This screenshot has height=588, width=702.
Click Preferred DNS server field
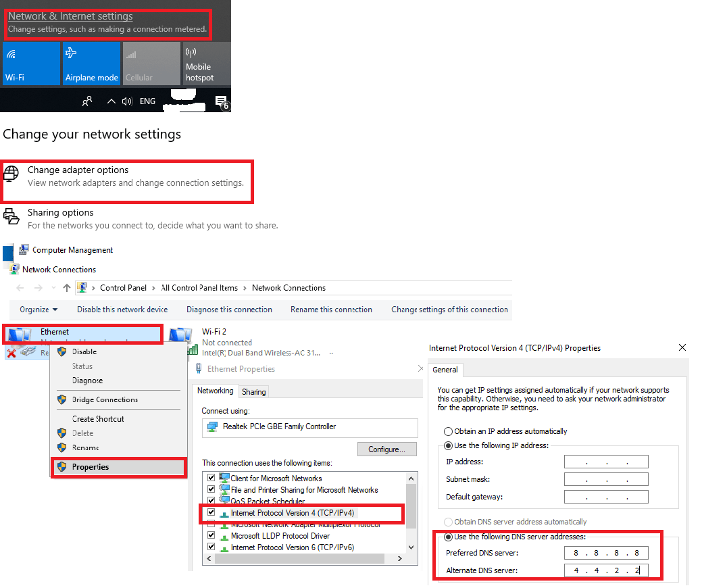point(607,554)
